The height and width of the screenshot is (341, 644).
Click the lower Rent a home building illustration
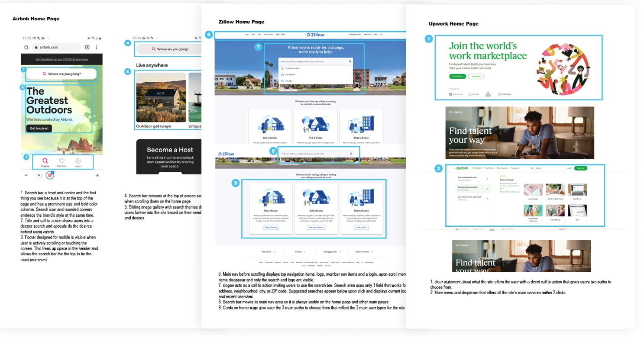coord(361,197)
